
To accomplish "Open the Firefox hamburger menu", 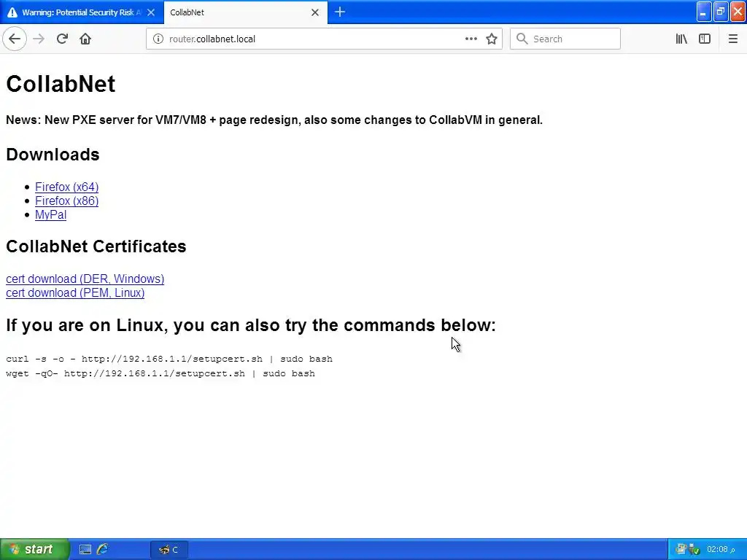I will tap(732, 39).
